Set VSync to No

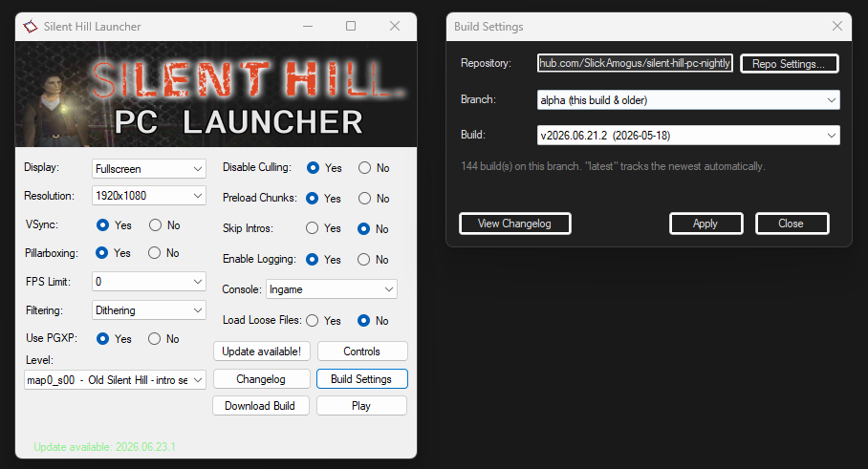(x=155, y=224)
